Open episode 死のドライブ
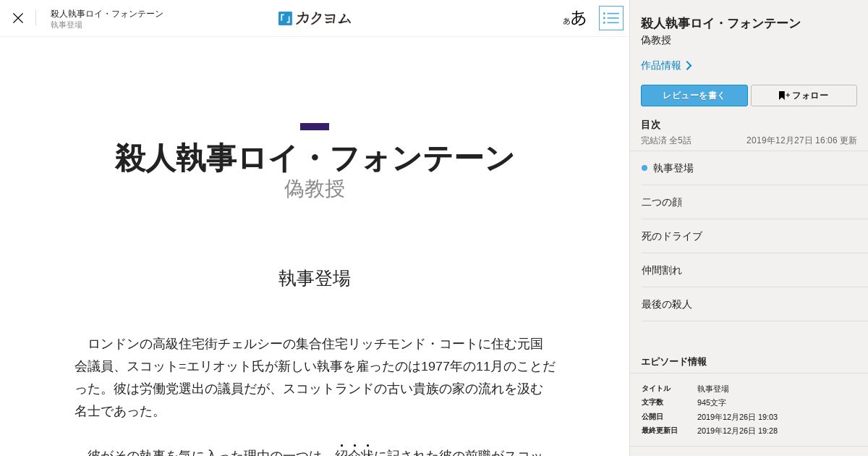The image size is (868, 456). (x=754, y=236)
